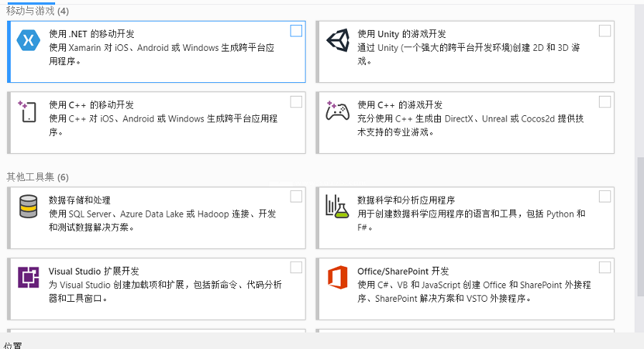Click the 使用 Unity 的游戏开发 card title
The width and height of the screenshot is (644, 349).
pos(401,34)
